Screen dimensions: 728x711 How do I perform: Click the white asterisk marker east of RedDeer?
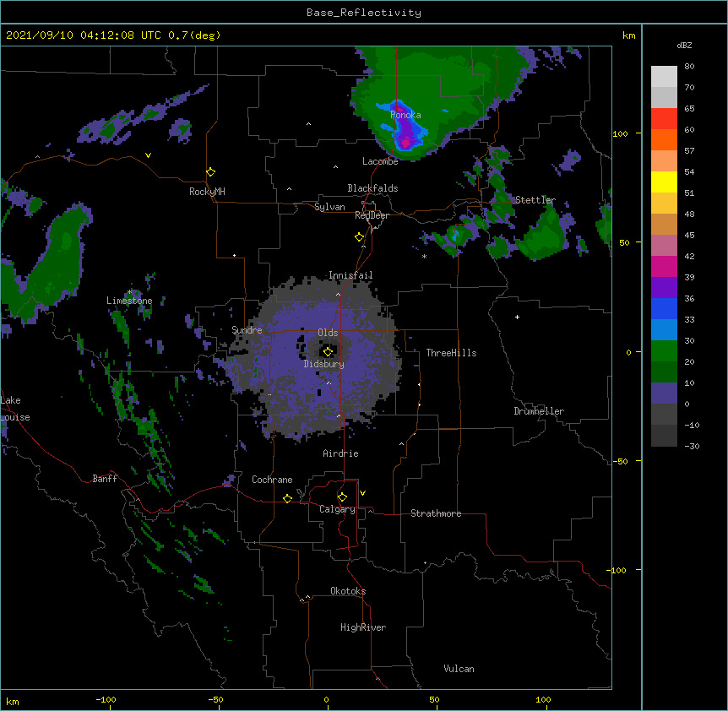click(424, 256)
